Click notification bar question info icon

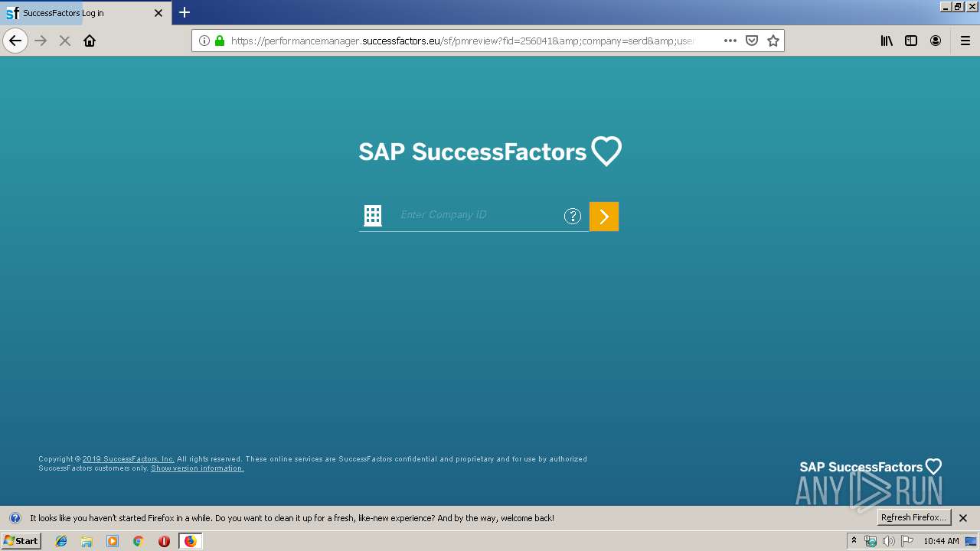(15, 518)
